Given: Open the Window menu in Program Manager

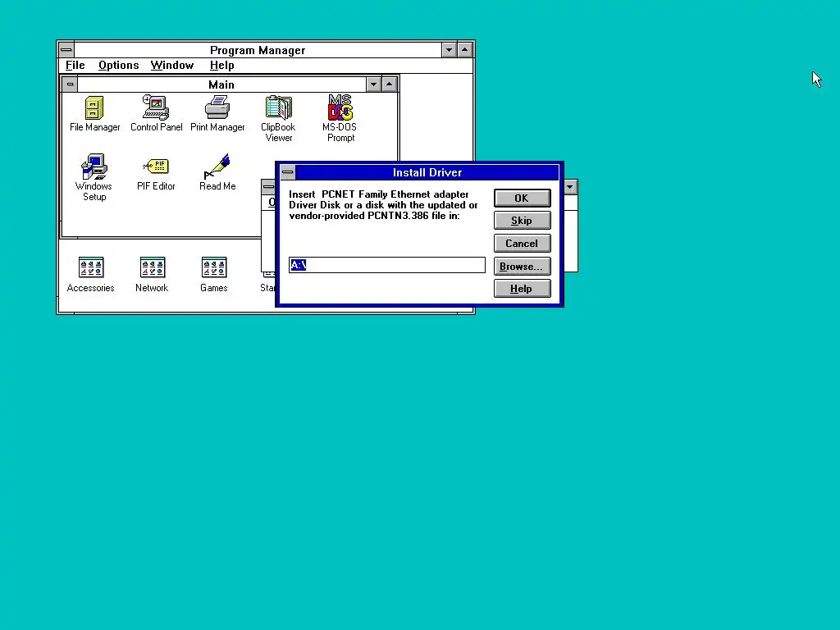Looking at the screenshot, I should tap(172, 66).
